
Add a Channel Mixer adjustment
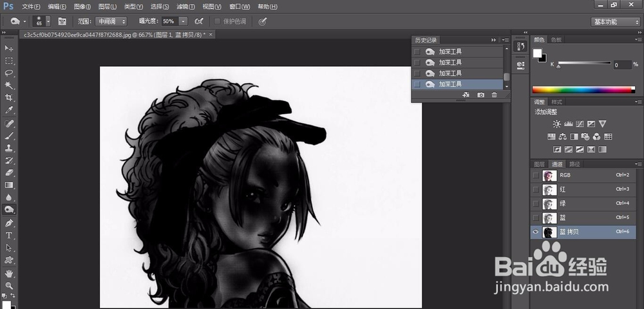point(597,136)
